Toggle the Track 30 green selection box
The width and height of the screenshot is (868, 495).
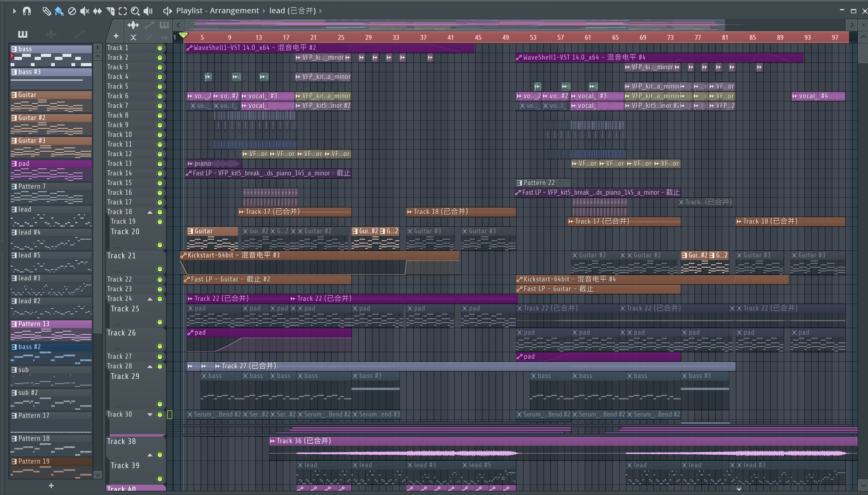point(170,415)
